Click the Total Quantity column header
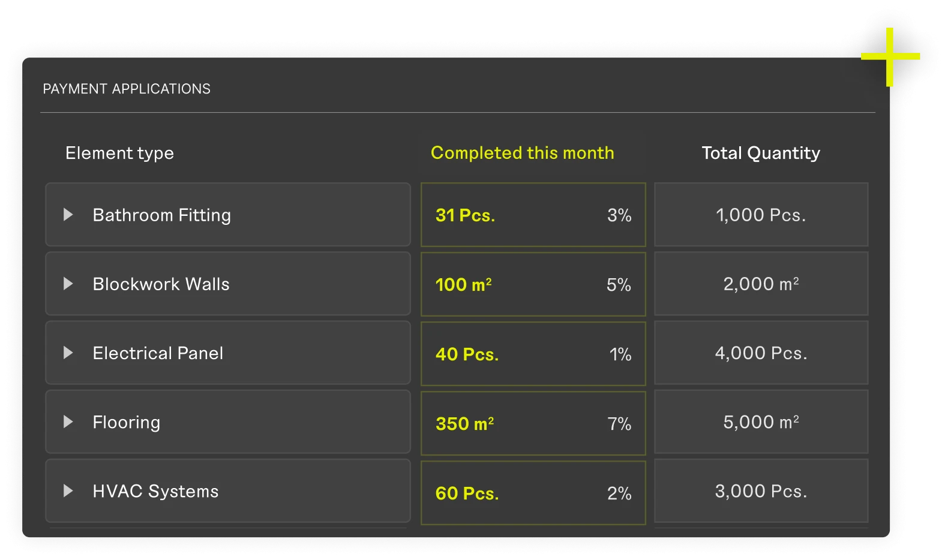 [761, 153]
